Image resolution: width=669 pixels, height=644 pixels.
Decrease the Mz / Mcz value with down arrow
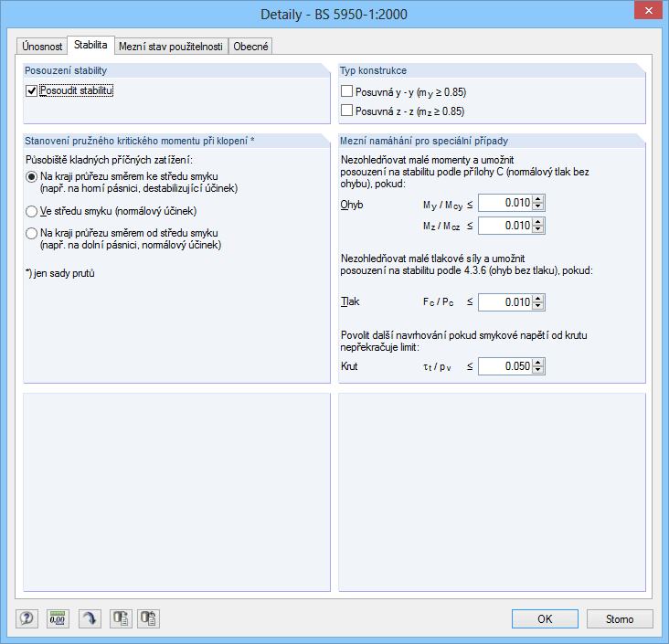pos(538,229)
